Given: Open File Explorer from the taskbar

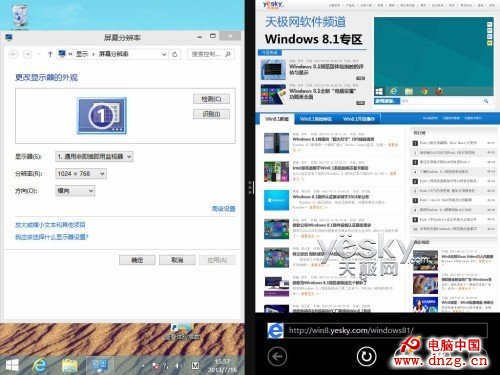Looking at the screenshot, I should click(x=69, y=366).
